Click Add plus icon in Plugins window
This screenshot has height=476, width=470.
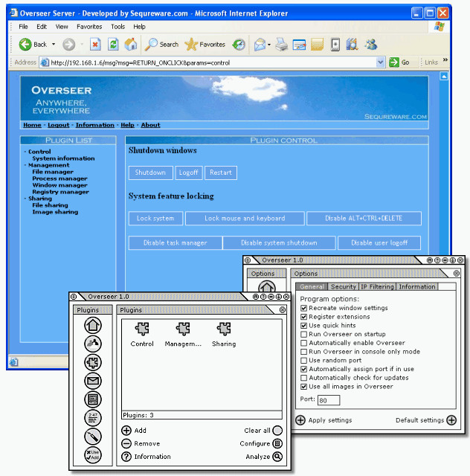coord(126,431)
